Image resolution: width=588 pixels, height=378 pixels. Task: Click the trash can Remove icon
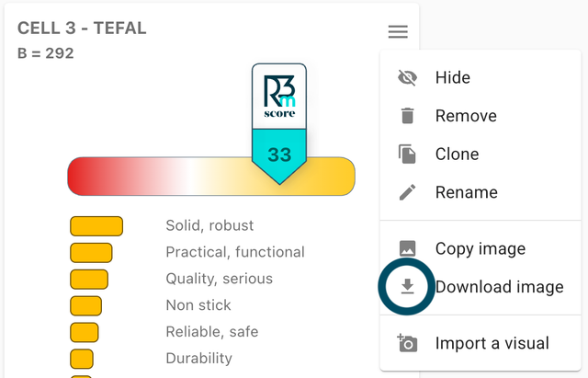click(407, 116)
